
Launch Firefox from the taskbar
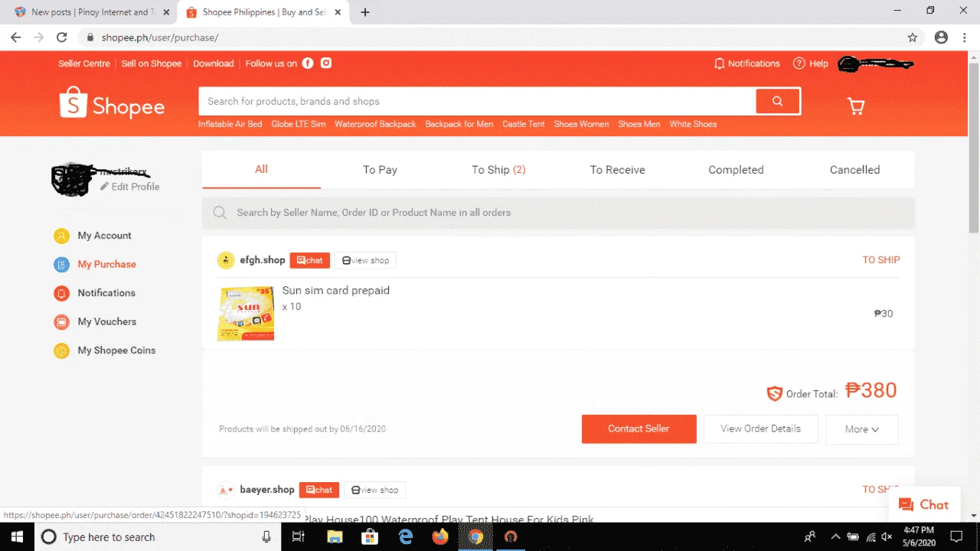pos(439,536)
